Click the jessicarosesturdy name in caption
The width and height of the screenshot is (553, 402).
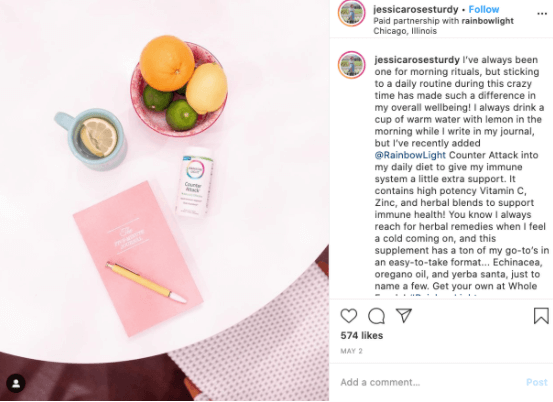tap(417, 60)
